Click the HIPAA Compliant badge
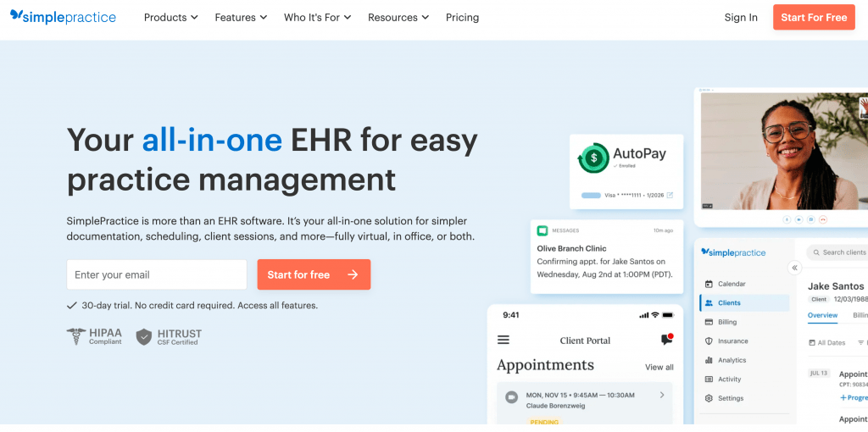The height and width of the screenshot is (432, 868). (94, 336)
